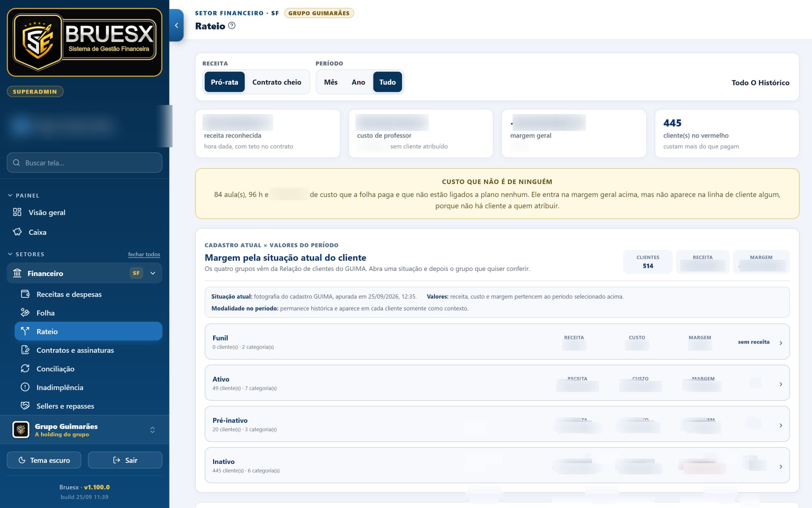Expand the Pré-inativo situation row

(497, 424)
